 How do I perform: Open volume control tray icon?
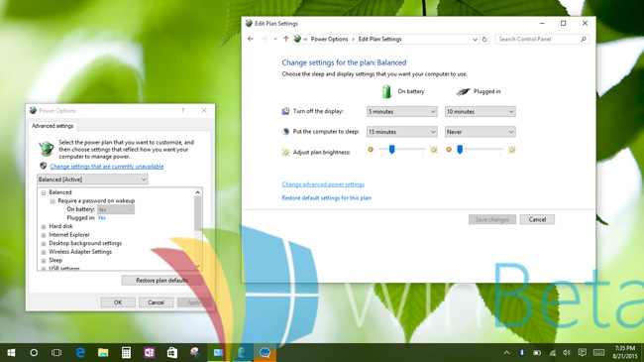[567, 352]
